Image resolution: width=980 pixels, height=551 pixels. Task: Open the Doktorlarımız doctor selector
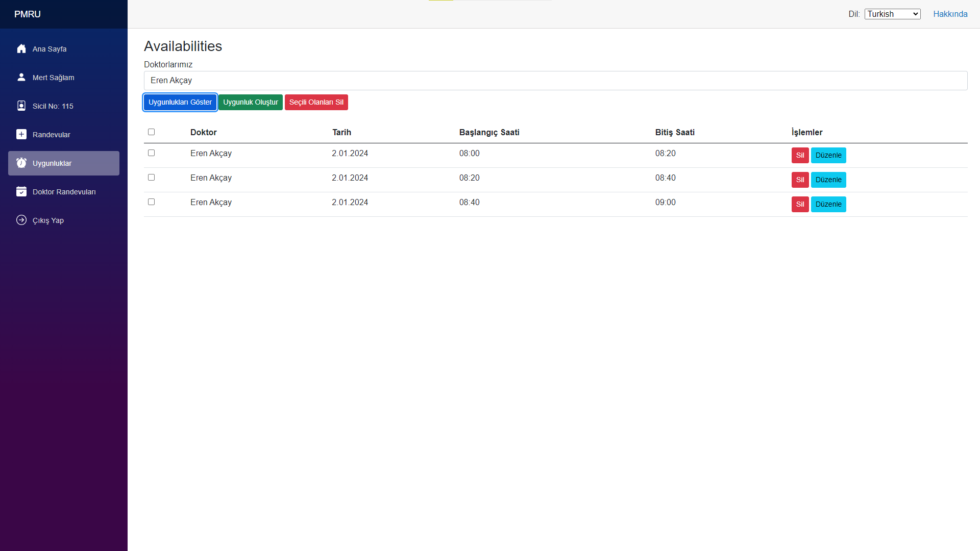pos(555,81)
